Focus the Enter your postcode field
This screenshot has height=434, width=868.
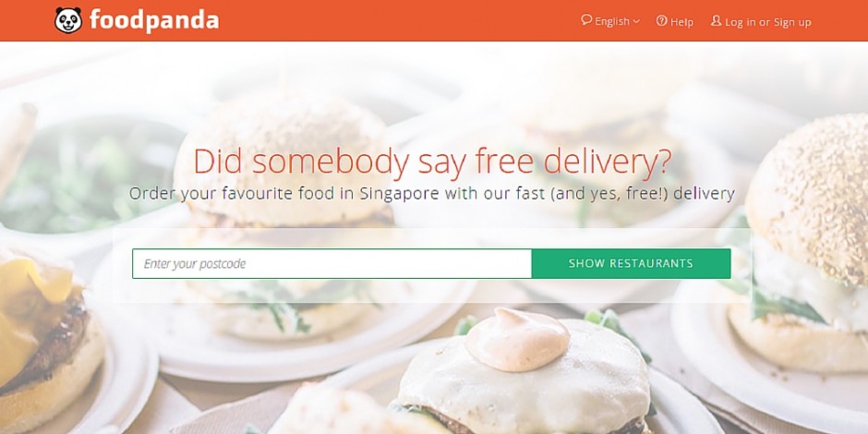[x=332, y=263]
